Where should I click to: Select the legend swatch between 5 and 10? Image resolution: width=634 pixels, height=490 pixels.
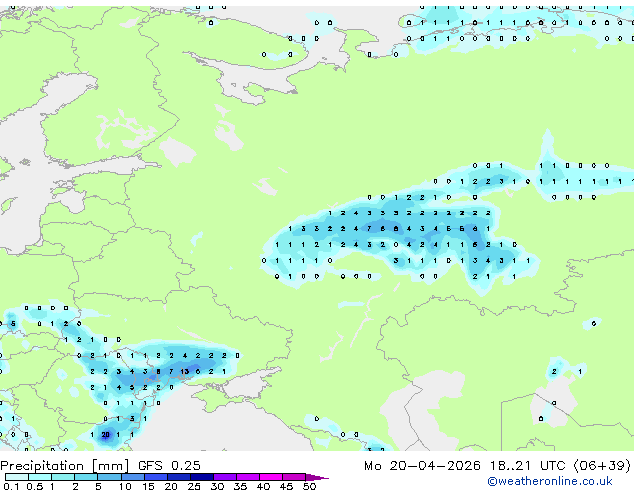tap(109, 477)
